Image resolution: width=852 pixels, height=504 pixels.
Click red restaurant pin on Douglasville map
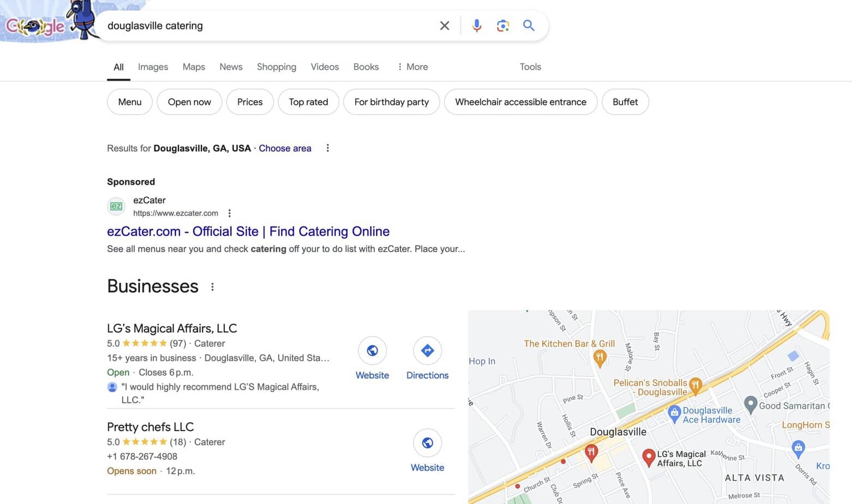(591, 452)
